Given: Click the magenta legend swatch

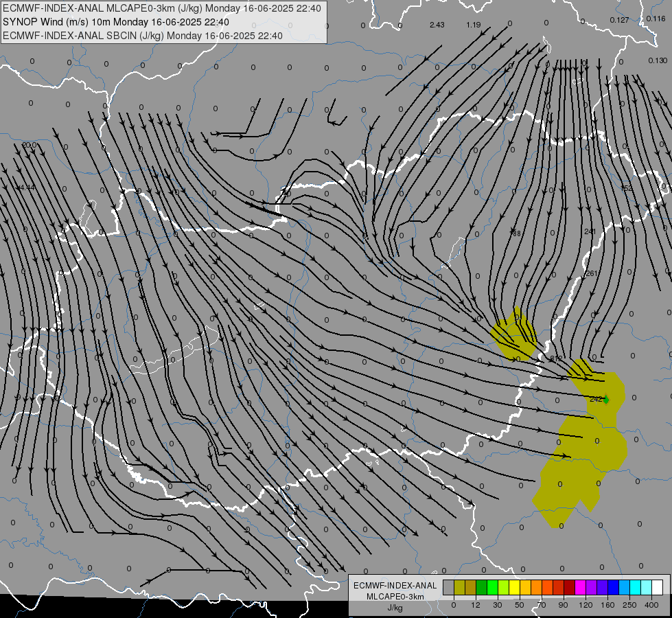Looking at the screenshot, I should [581, 587].
